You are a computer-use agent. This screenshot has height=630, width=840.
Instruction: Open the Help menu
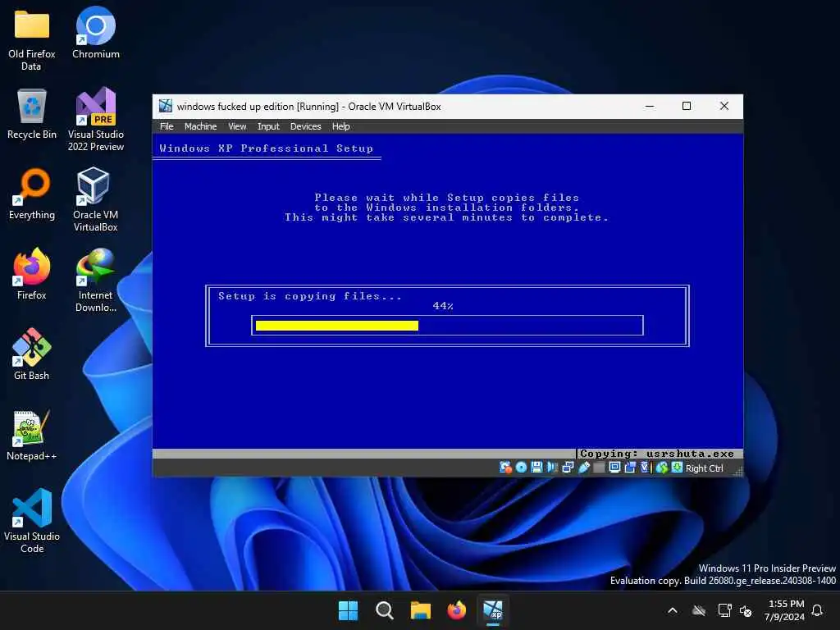coord(340,126)
